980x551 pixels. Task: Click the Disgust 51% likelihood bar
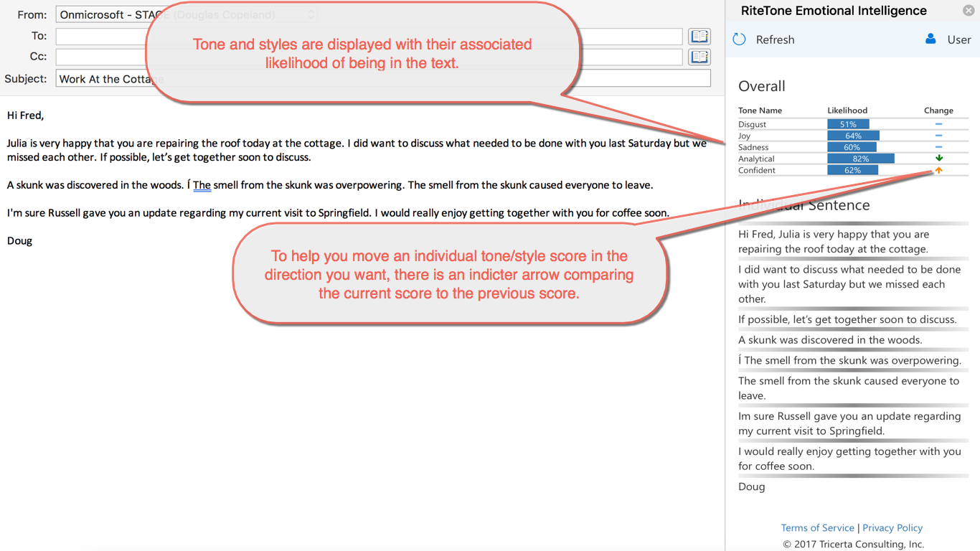point(848,124)
